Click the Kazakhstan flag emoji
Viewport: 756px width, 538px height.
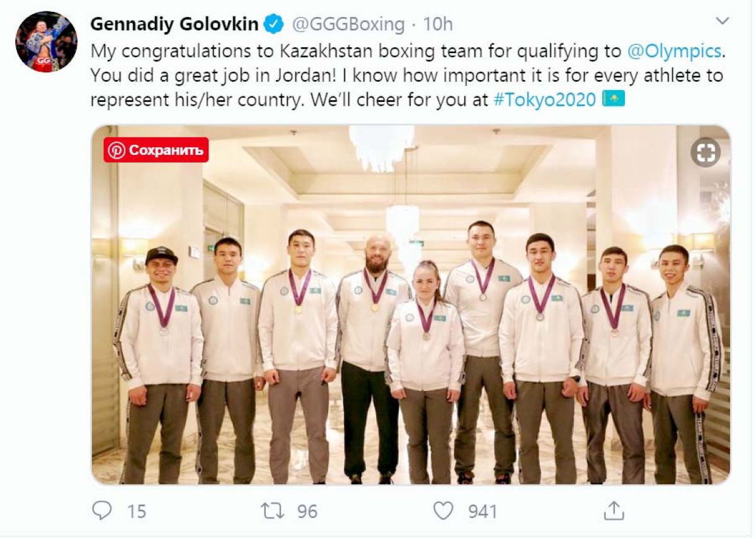click(x=614, y=99)
